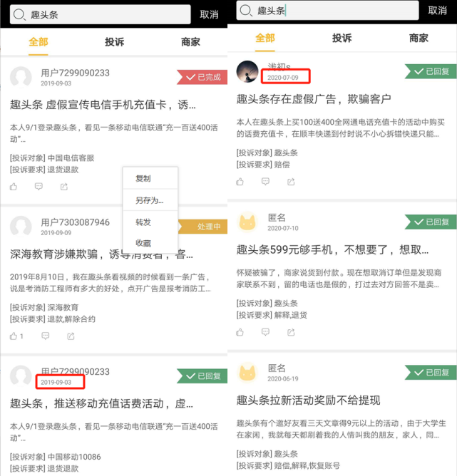Open title 趣头条，推送移动充值话费活动
The image size is (457, 476).
[101, 403]
